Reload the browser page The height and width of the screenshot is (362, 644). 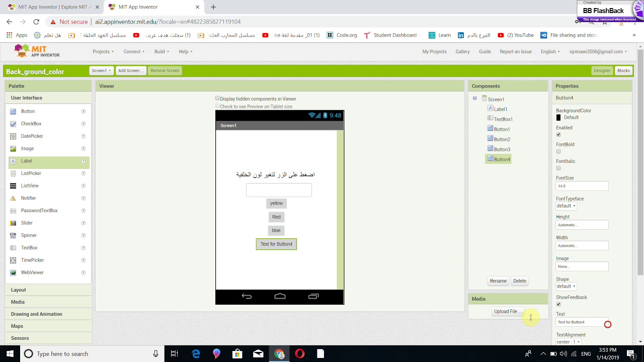coord(36,22)
